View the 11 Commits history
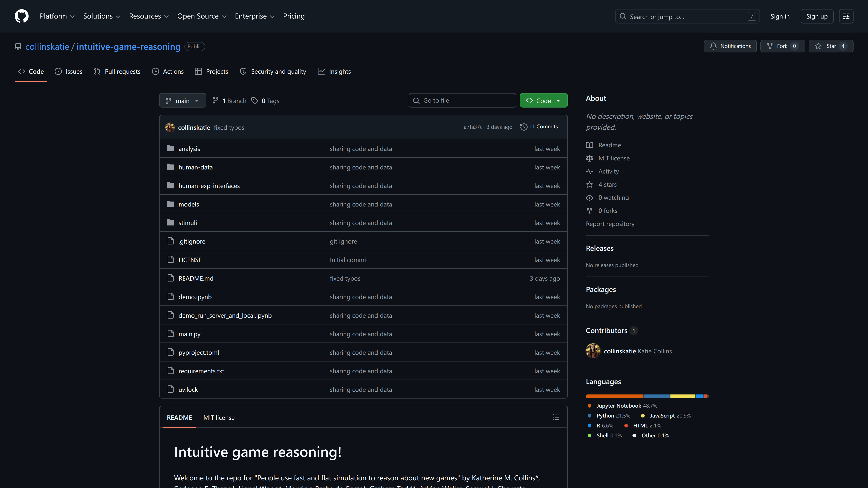 point(539,127)
